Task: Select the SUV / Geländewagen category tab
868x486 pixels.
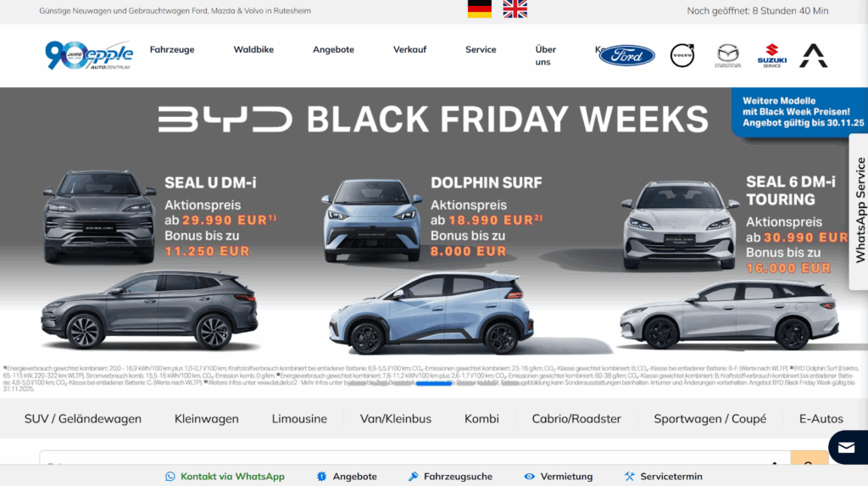Action: coord(83,418)
